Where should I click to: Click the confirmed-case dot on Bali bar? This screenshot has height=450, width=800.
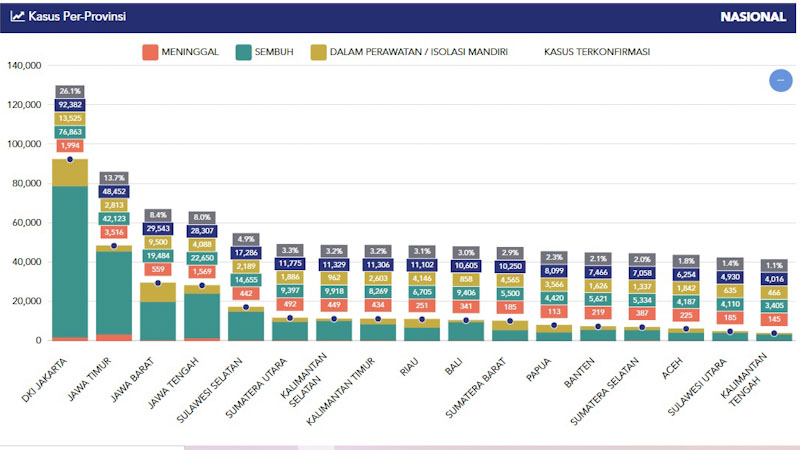466,321
